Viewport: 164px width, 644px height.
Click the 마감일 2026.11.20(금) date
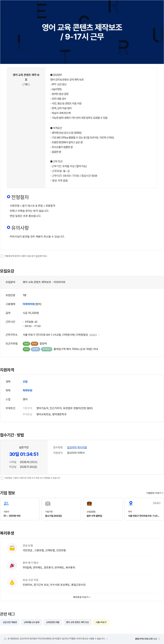click(29, 467)
